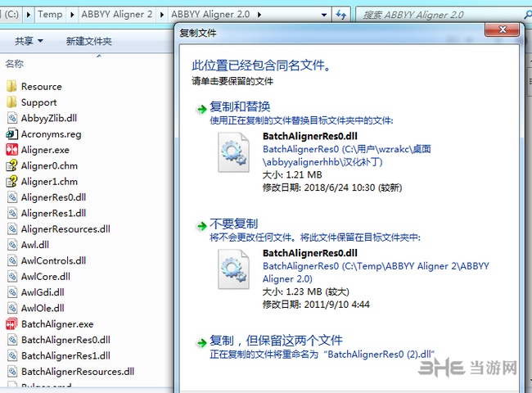532x393 pixels.
Task: Click the green arrow for 不要复制
Action: coord(202,226)
